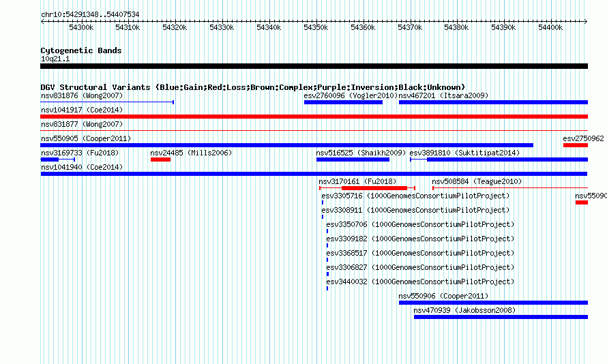
Task: Click the red bar under nsv1041917 (Coe2014)
Action: tap(314, 117)
